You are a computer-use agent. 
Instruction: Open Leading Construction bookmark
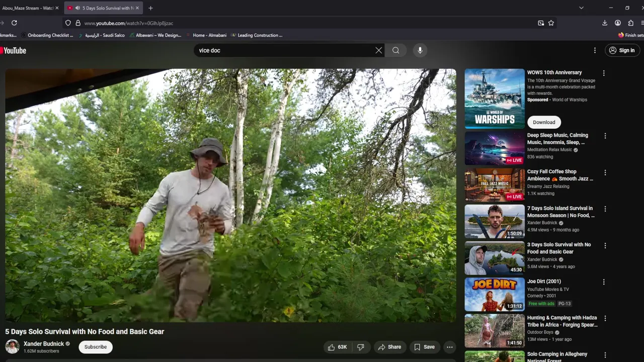click(x=257, y=35)
